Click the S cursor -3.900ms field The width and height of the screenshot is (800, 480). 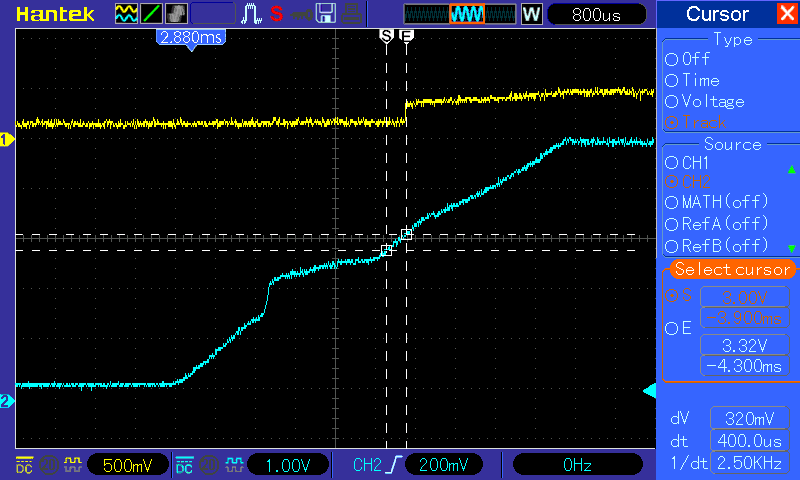(x=744, y=318)
